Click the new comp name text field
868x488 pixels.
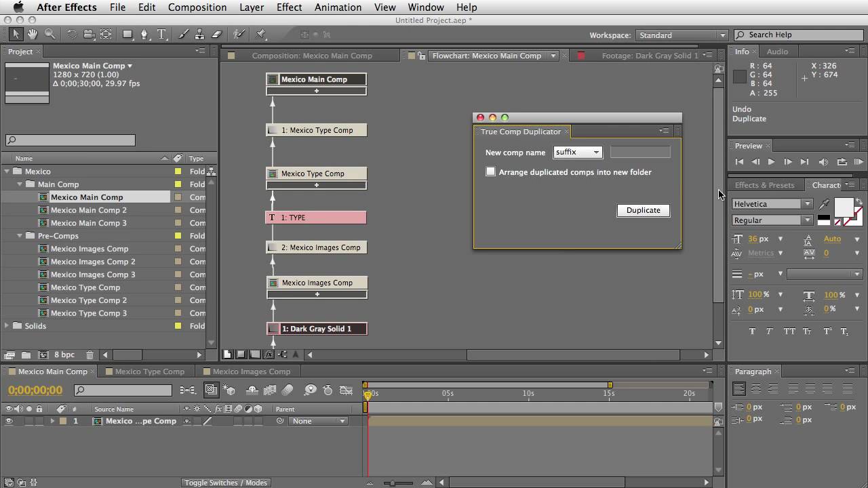(640, 152)
